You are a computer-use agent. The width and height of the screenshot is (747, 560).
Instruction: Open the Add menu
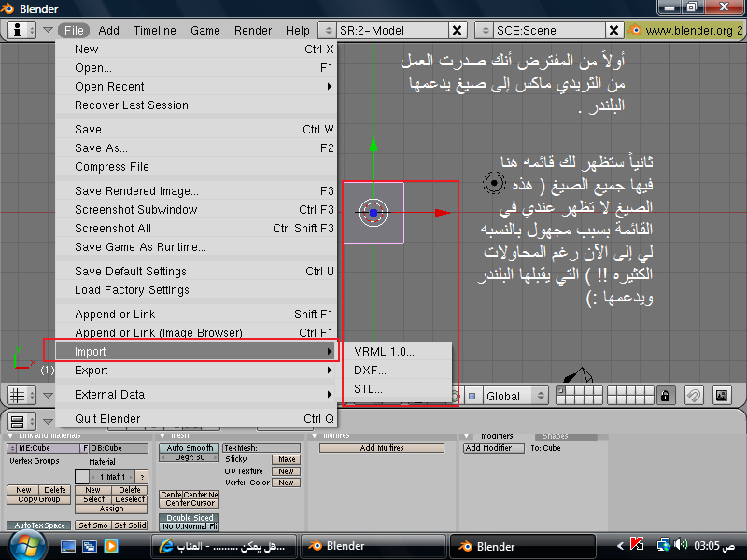point(108,31)
